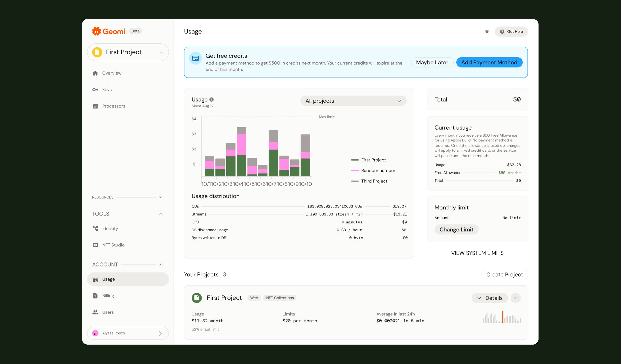Screen dimensions: 621x364
Task: Select the Identity tool icon
Action: pos(95,228)
